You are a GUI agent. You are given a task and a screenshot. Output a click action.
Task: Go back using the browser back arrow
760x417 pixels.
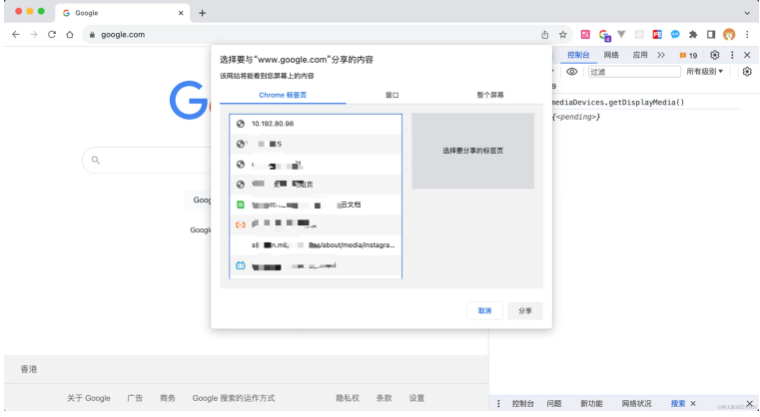(16, 34)
